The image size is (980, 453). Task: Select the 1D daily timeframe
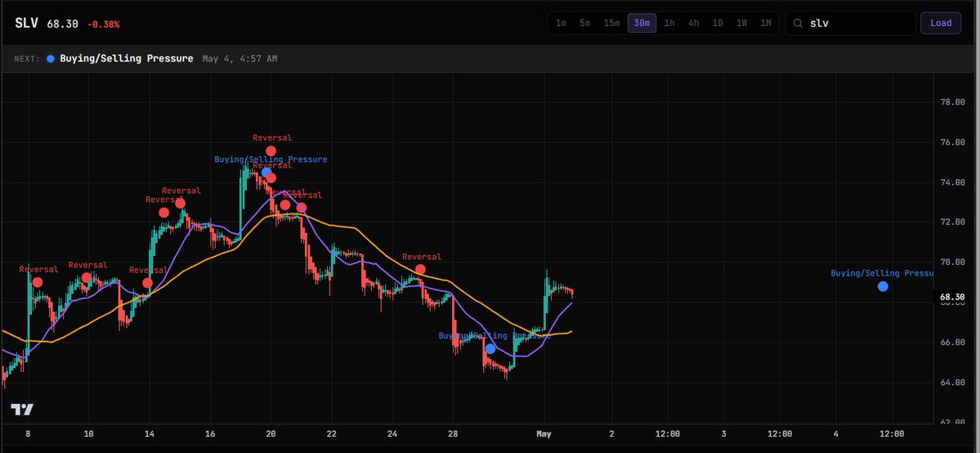(718, 23)
